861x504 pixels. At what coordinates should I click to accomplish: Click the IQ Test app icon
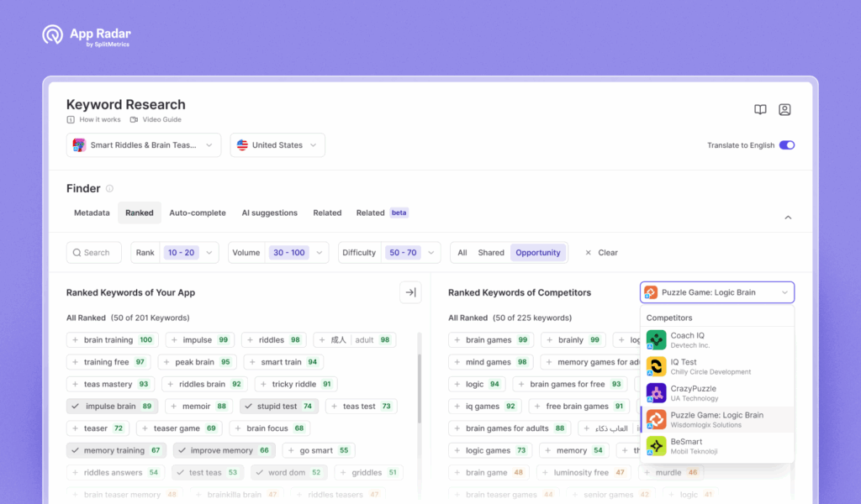point(657,366)
